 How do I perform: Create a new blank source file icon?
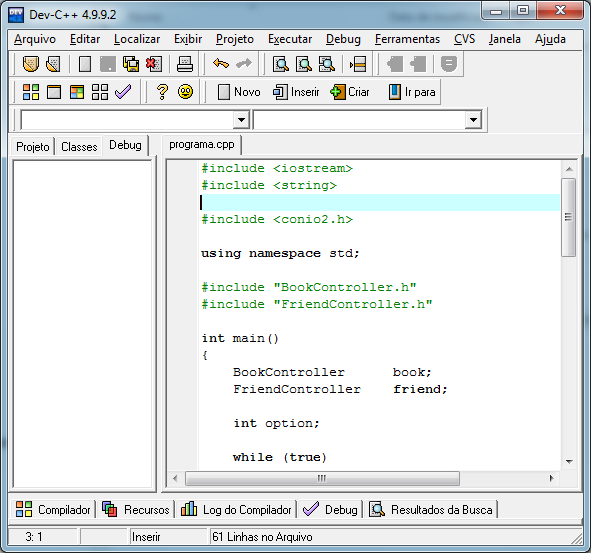[x=85, y=64]
